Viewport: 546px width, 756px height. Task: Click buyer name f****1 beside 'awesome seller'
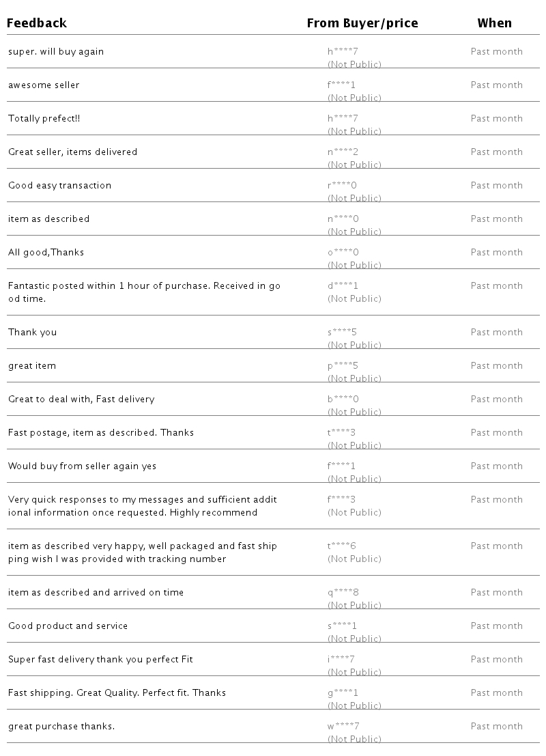[x=341, y=85]
